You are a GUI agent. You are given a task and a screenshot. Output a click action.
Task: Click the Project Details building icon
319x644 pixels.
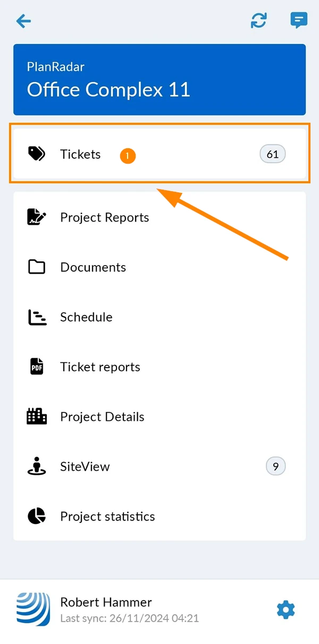pos(37,416)
